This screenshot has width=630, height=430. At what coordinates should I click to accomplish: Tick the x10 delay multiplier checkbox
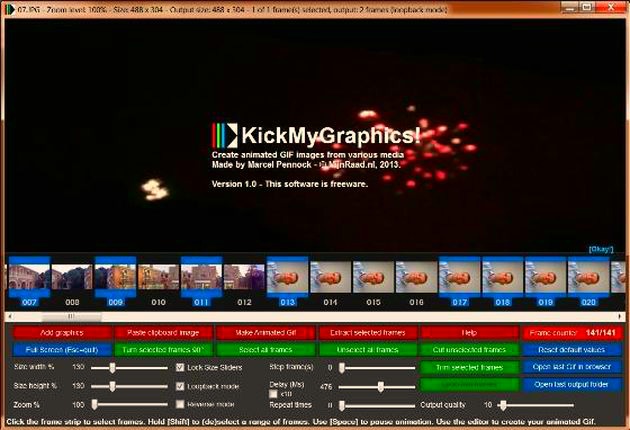click(273, 394)
